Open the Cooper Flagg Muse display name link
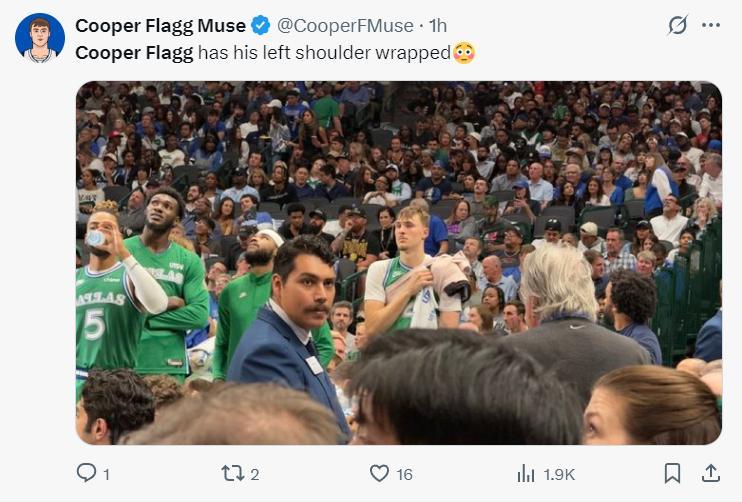The height and width of the screenshot is (502, 742). (x=160, y=25)
